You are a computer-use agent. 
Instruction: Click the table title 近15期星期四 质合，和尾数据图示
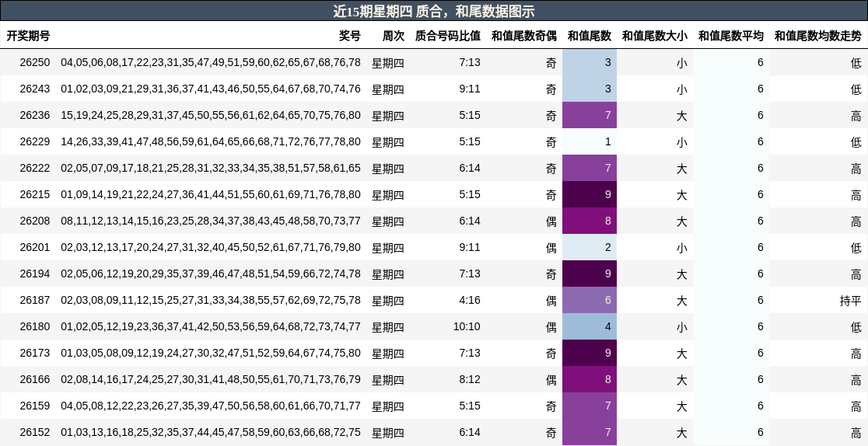point(433,11)
